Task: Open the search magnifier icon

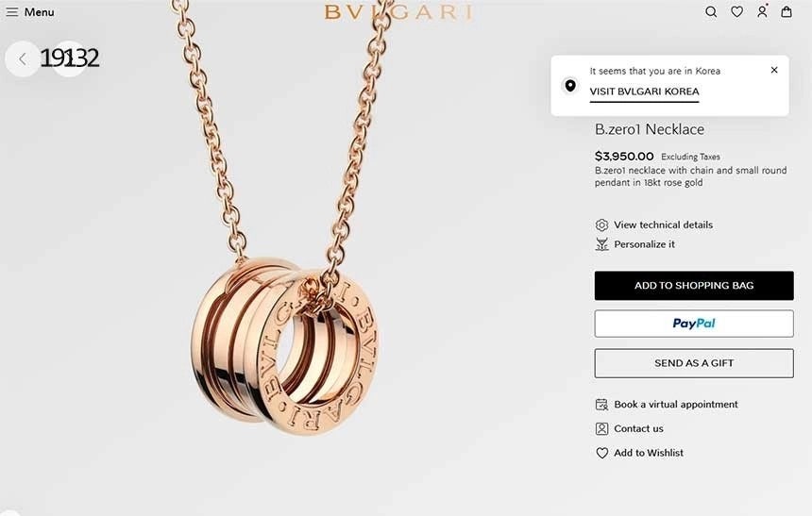Action: (x=711, y=12)
